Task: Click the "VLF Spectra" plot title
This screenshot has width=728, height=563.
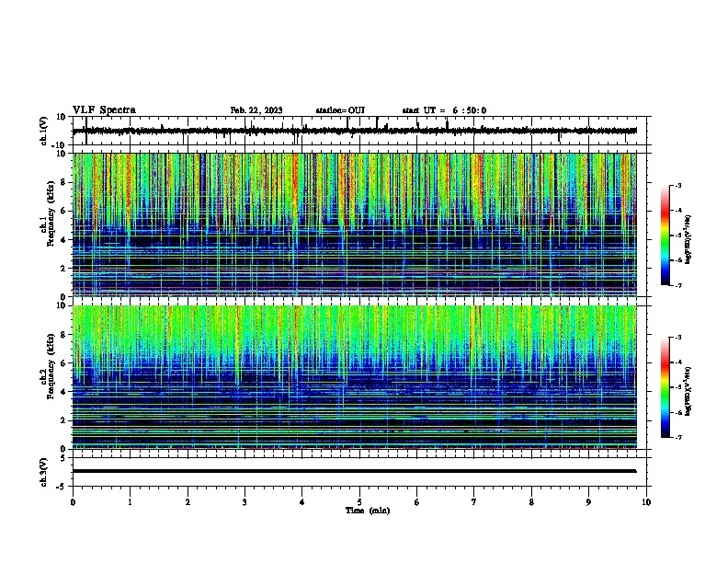Action: click(104, 110)
